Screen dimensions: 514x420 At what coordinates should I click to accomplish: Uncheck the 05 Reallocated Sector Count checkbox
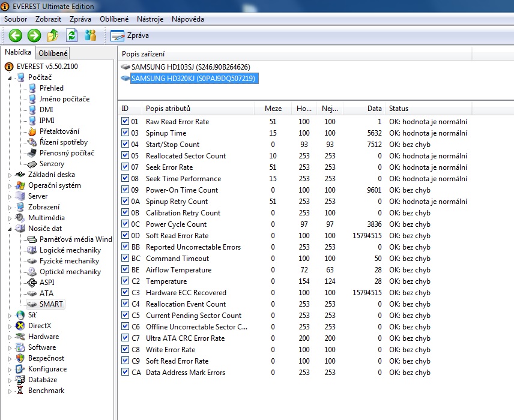click(125, 155)
